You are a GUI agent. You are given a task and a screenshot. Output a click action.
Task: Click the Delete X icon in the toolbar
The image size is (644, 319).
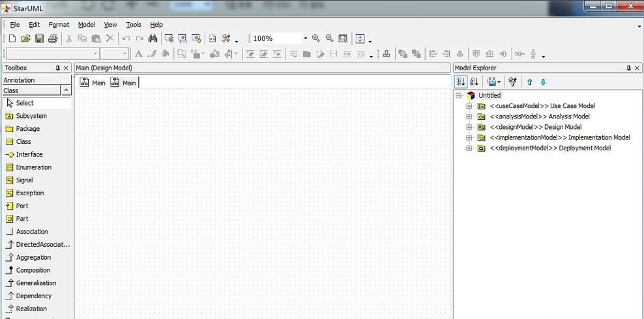coord(110,38)
